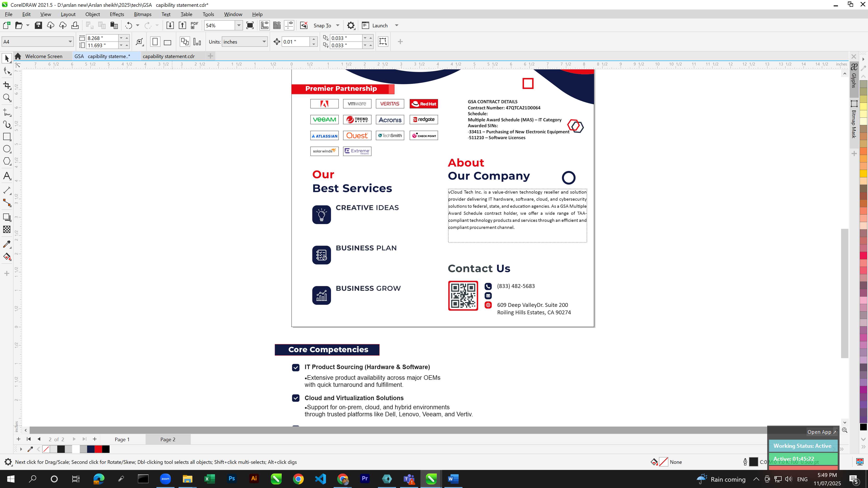Expand the Undo history dropdown arrow

point(137,25)
